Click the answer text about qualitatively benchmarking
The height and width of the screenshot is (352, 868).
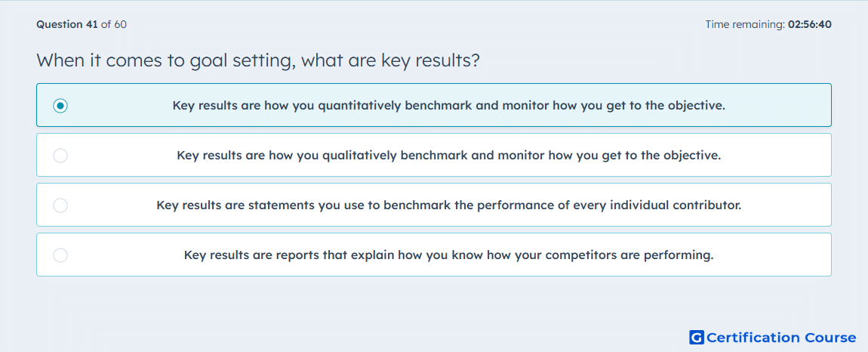point(449,155)
